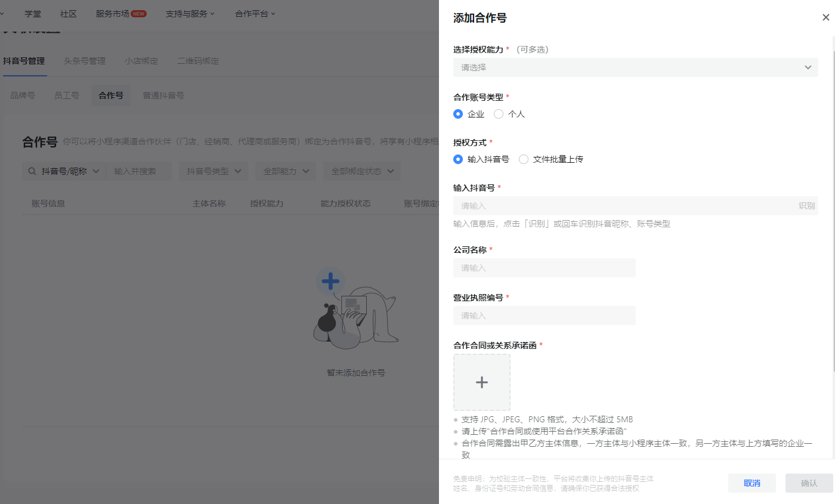
Task: Click the 取消 button
Action: pos(752,483)
